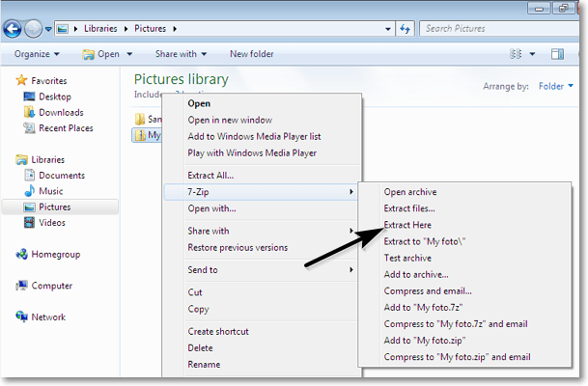The width and height of the screenshot is (588, 386).
Task: Click the Open toolbar button
Action: pyautogui.click(x=101, y=54)
